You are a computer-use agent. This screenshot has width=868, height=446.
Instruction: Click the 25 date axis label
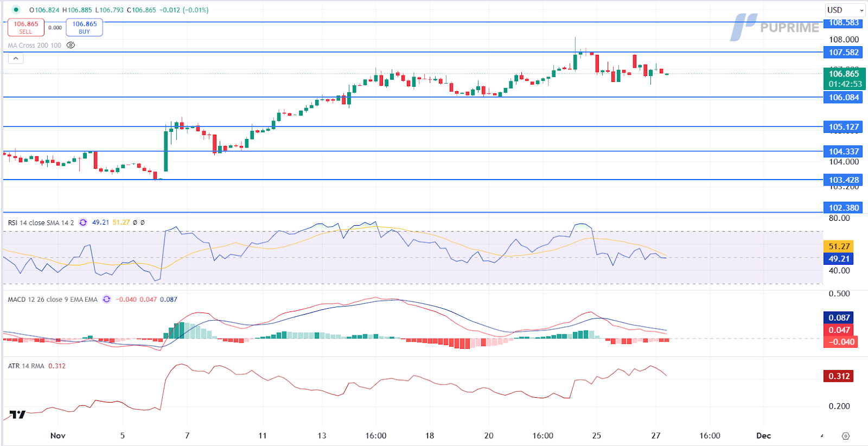[596, 436]
